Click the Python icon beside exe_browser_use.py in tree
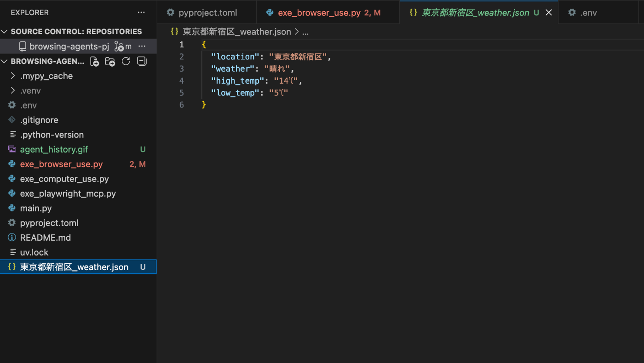Image resolution: width=644 pixels, height=363 pixels. [x=12, y=164]
